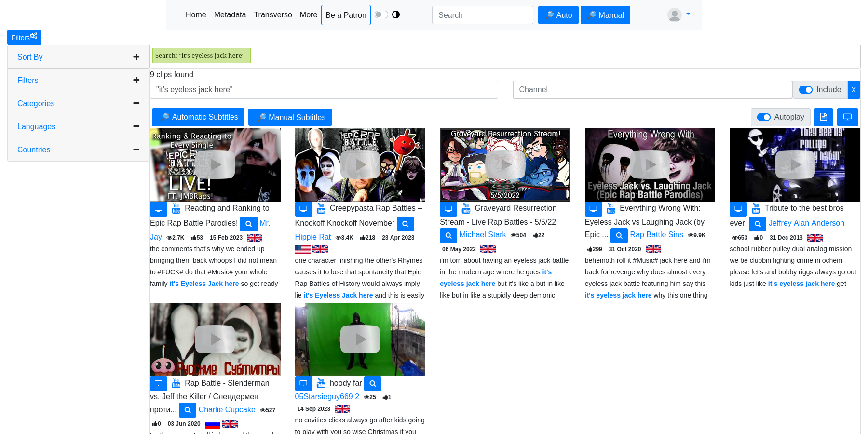Click search icon next to hoody far title
Viewport: 868px width, 434px height.
(x=372, y=384)
